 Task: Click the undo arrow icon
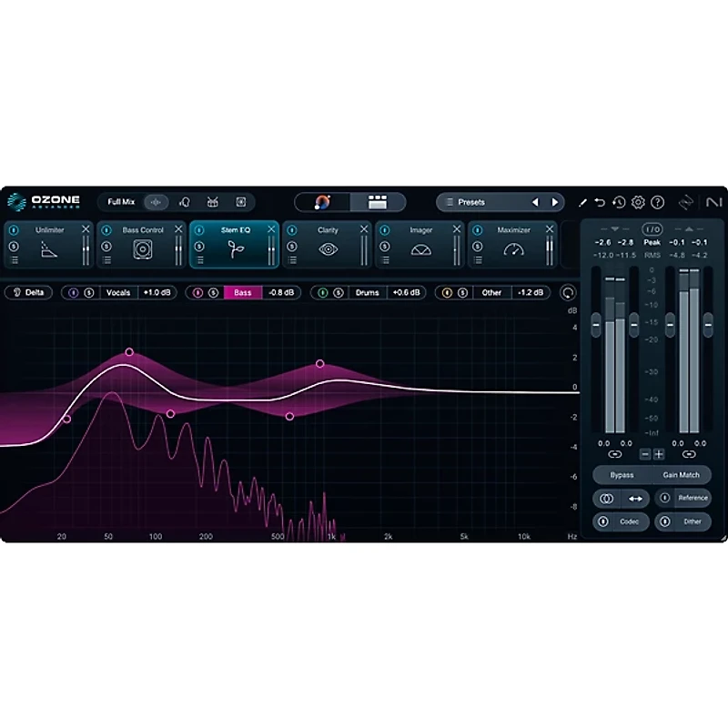pos(601,202)
